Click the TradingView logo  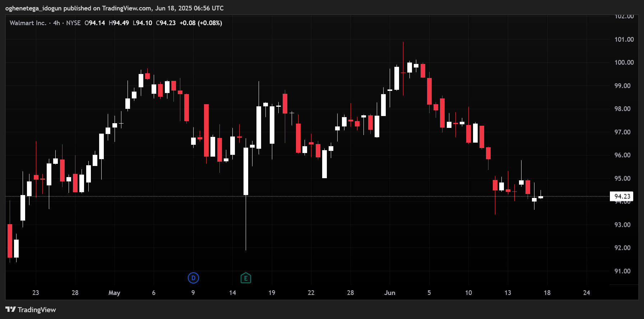pos(31,310)
